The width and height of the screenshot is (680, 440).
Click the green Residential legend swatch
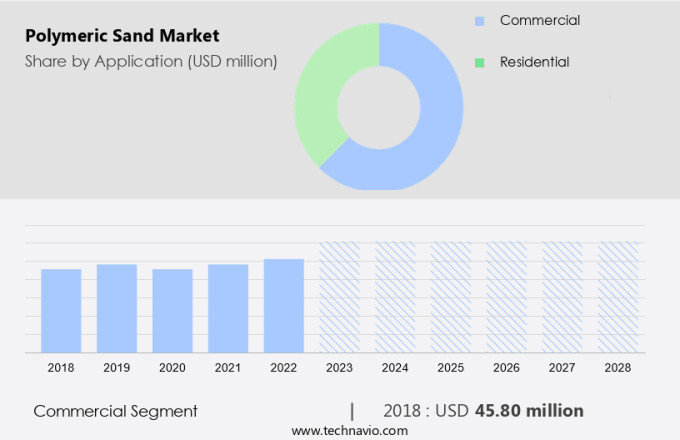click(x=480, y=62)
